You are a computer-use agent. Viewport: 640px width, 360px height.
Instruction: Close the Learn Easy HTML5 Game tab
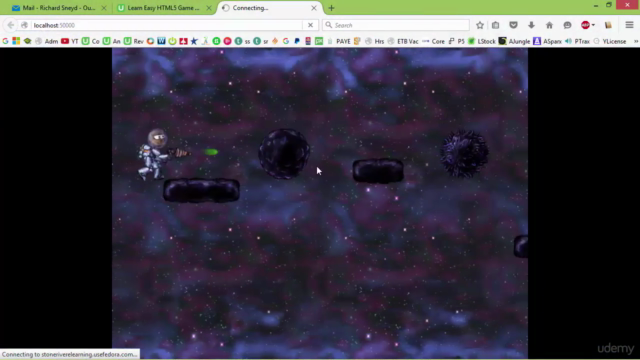click(x=209, y=8)
